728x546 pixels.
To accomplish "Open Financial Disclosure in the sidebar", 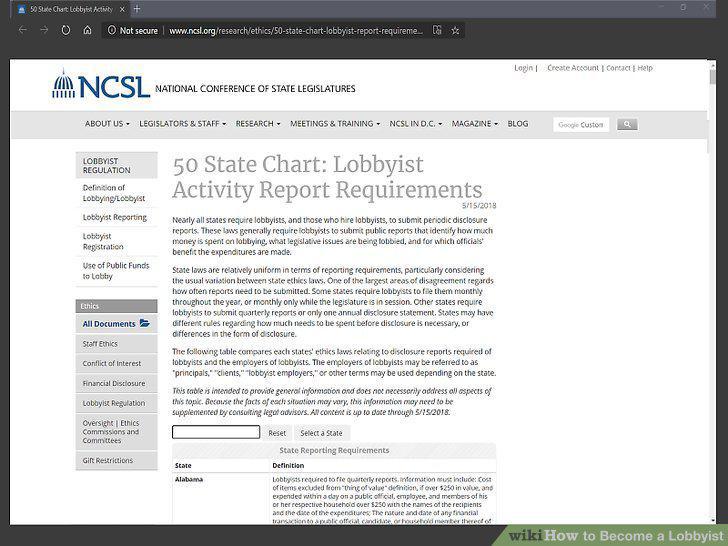I will tap(117, 384).
